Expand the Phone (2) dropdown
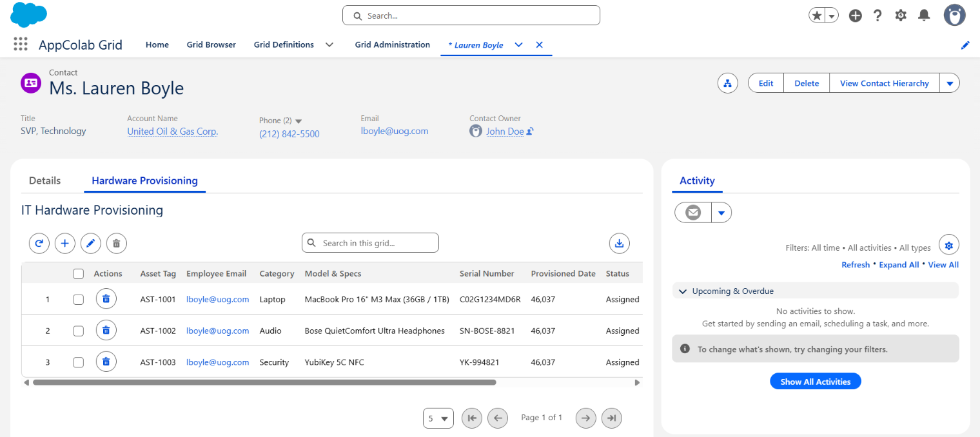 pos(299,121)
